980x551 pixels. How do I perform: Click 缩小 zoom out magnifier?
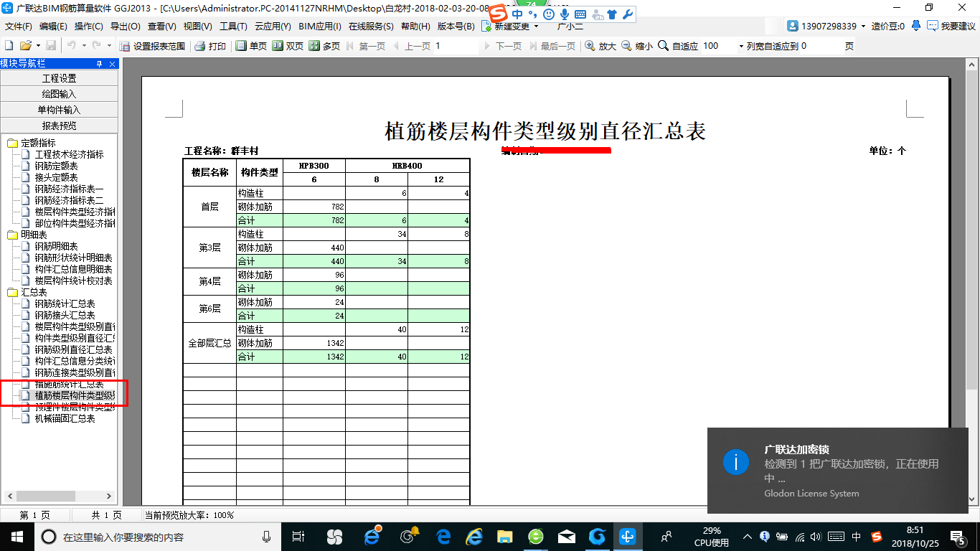[x=638, y=46]
